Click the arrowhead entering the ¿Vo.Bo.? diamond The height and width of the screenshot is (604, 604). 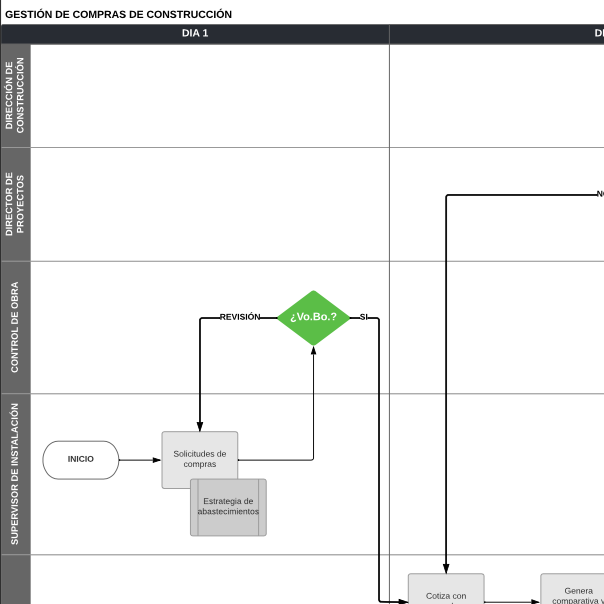click(x=313, y=351)
